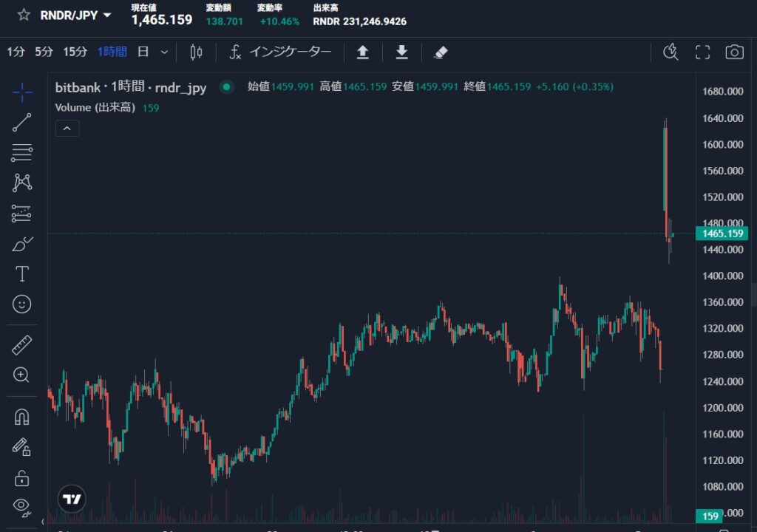This screenshot has height=532, width=757.
Task: Click the eraser icon in top toolbar
Action: [441, 52]
